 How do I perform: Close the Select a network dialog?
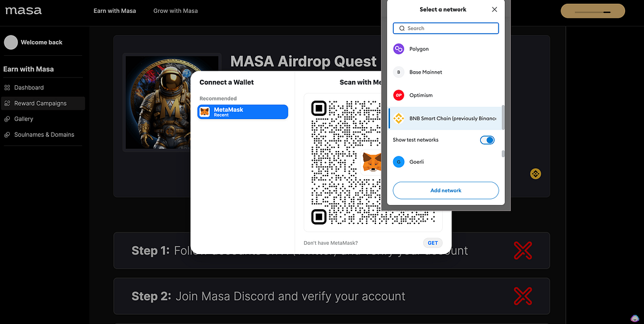click(x=494, y=9)
